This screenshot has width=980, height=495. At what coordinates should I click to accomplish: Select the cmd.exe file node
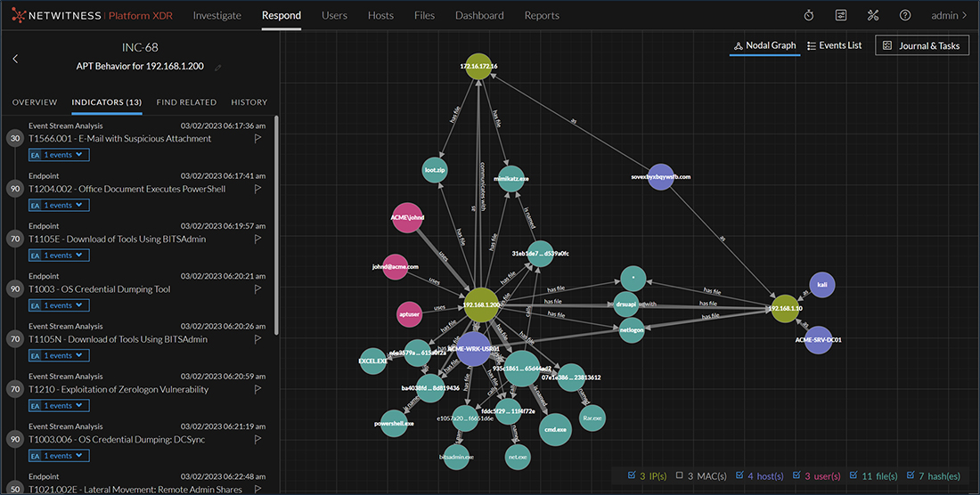pyautogui.click(x=555, y=429)
